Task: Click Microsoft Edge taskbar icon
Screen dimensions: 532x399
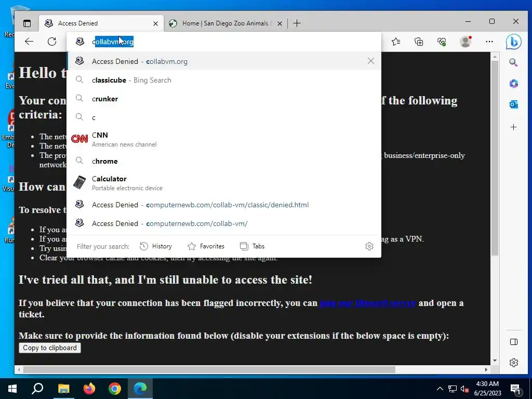Action: pyautogui.click(x=140, y=389)
